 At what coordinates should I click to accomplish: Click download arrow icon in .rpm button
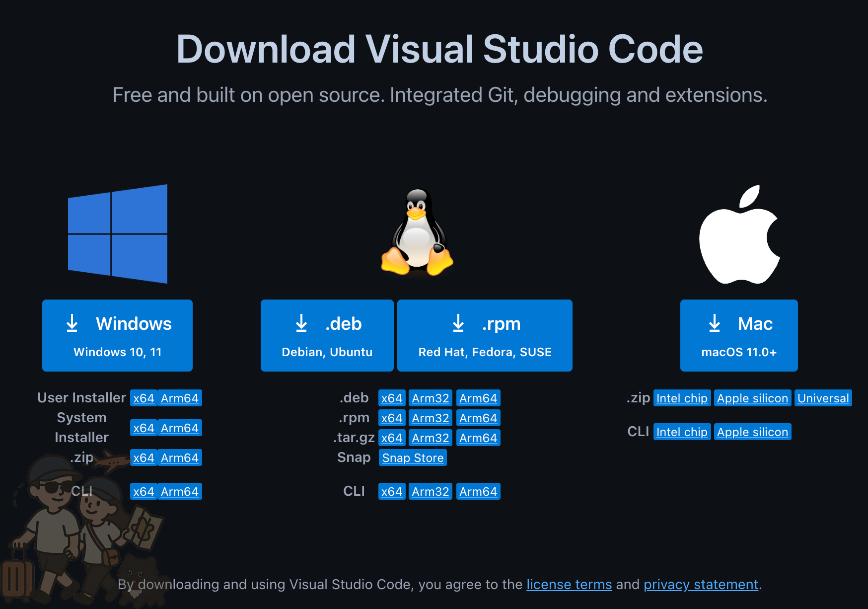pos(458,323)
